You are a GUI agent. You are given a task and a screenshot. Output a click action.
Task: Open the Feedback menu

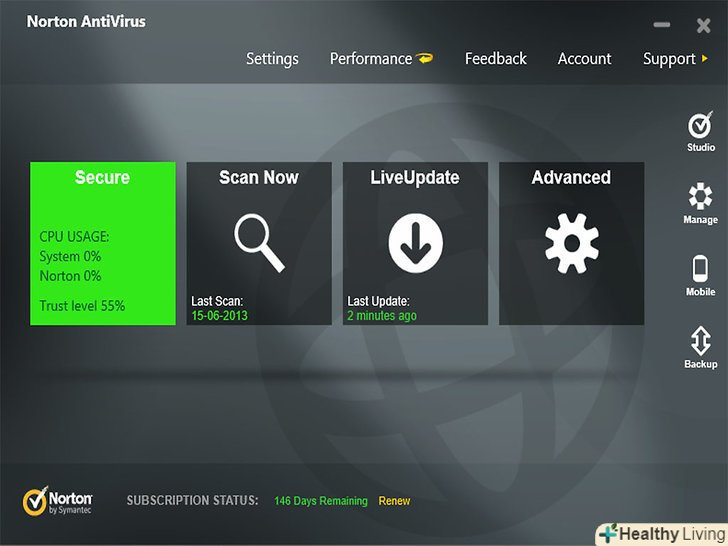click(496, 58)
